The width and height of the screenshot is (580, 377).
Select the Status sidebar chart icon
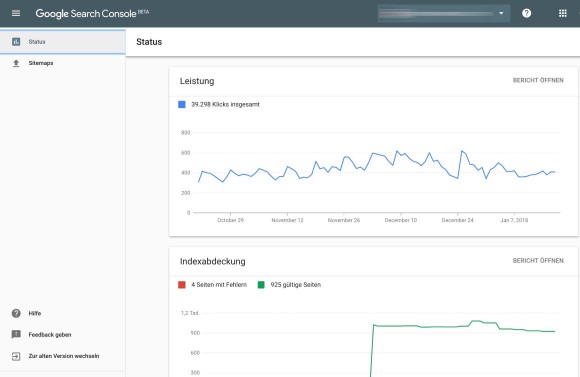(16, 42)
